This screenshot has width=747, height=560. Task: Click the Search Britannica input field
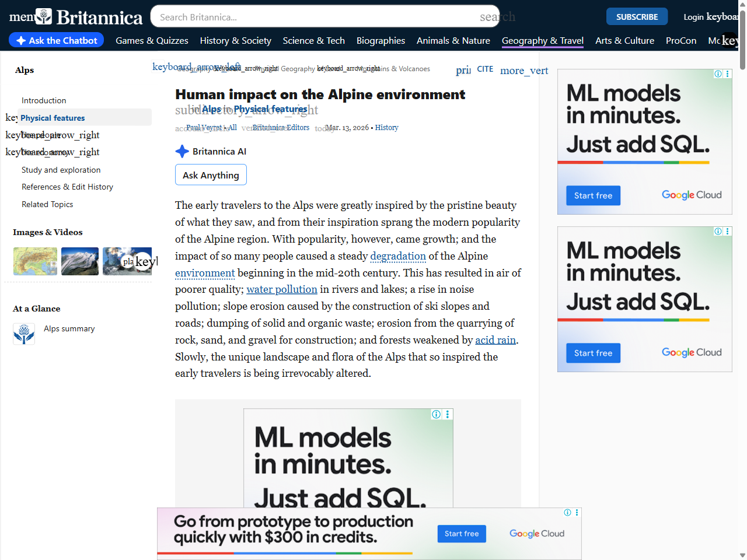coord(315,17)
